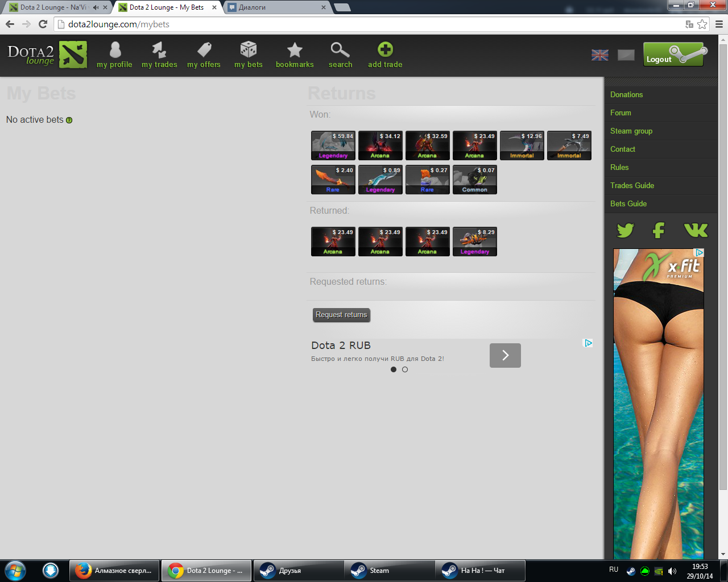This screenshot has width=728, height=582.
Task: Select the second ad carousel dot
Action: tap(405, 369)
